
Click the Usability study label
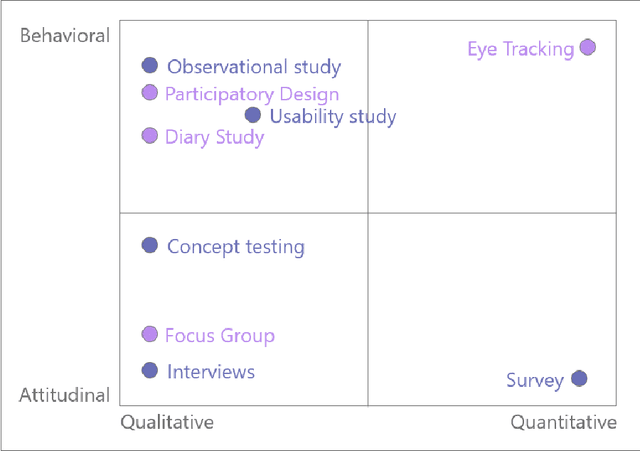pos(333,118)
